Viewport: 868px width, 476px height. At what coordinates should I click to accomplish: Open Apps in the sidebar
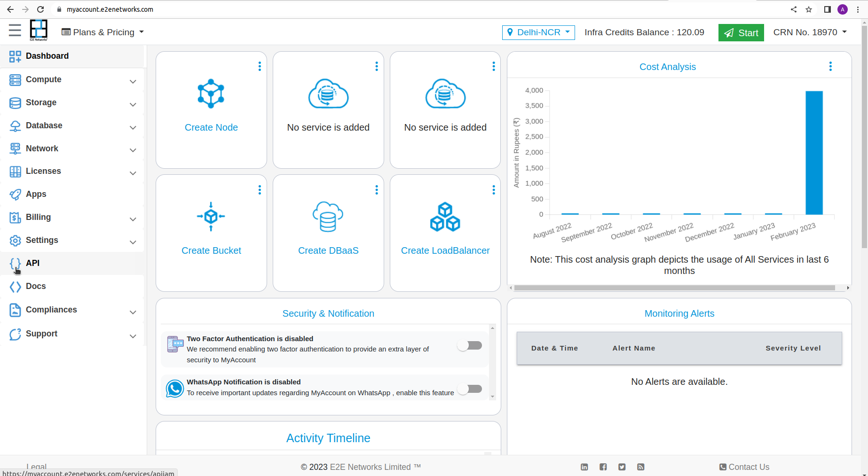click(x=72, y=195)
